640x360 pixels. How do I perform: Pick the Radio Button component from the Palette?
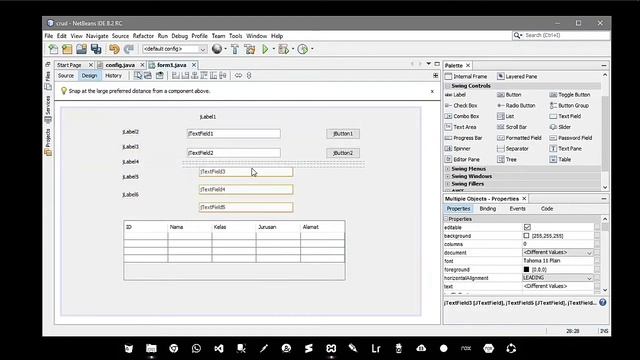(516, 105)
